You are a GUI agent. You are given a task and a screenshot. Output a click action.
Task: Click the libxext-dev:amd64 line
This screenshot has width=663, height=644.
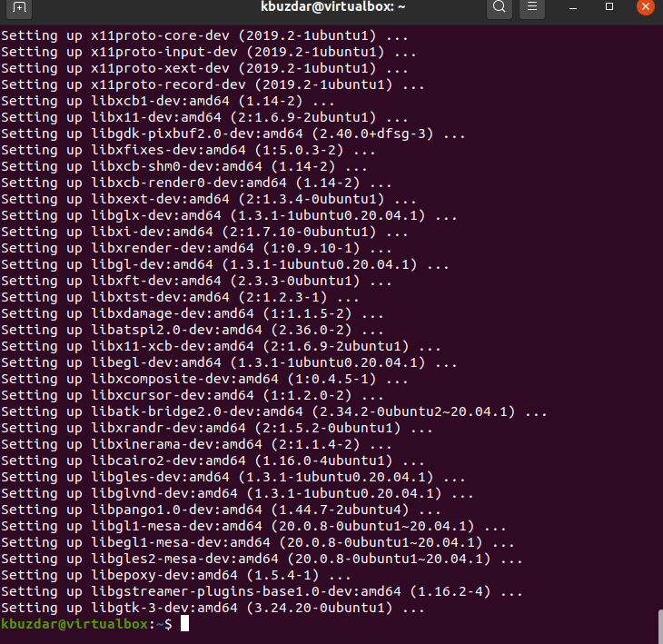(x=209, y=199)
